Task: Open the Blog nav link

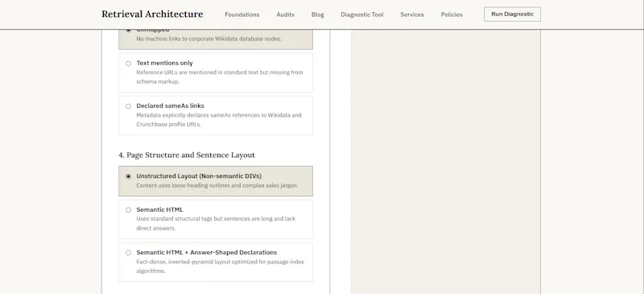Action: 317,14
